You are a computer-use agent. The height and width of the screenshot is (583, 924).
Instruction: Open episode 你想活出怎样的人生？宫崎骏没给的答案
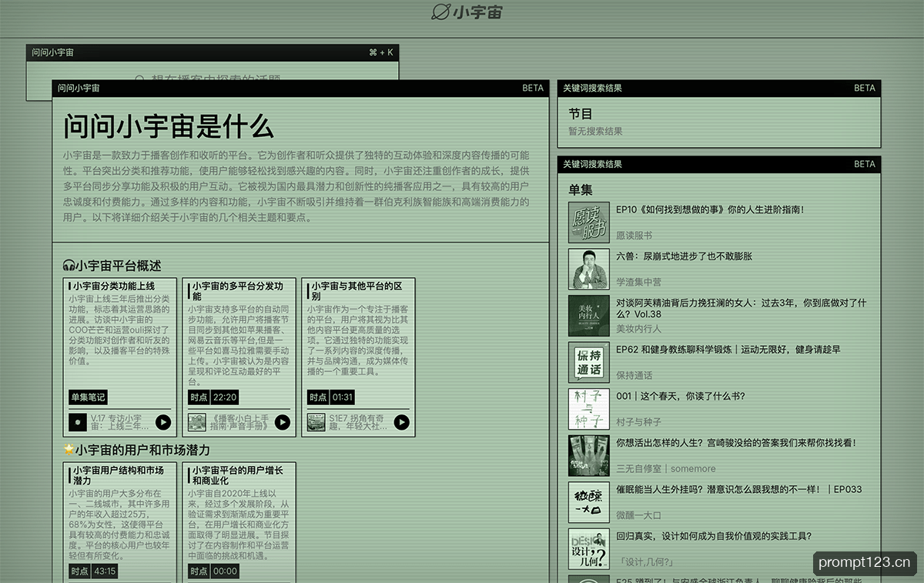[x=736, y=443]
